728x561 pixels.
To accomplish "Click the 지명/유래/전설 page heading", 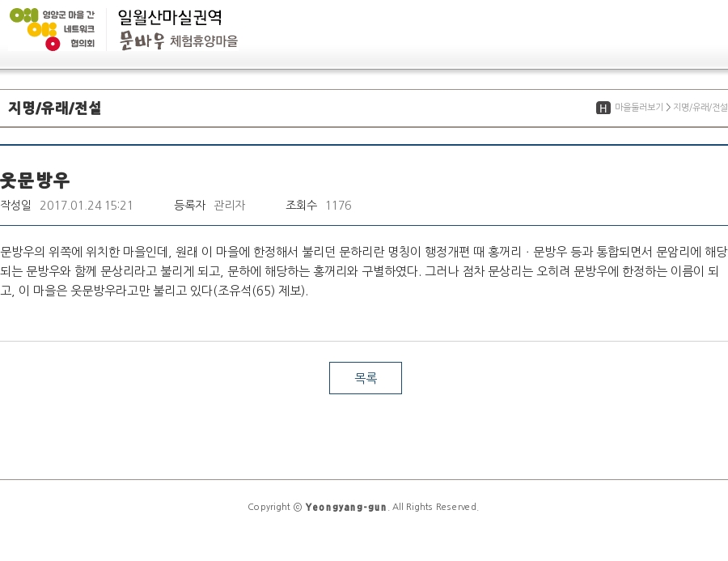I will pos(55,108).
